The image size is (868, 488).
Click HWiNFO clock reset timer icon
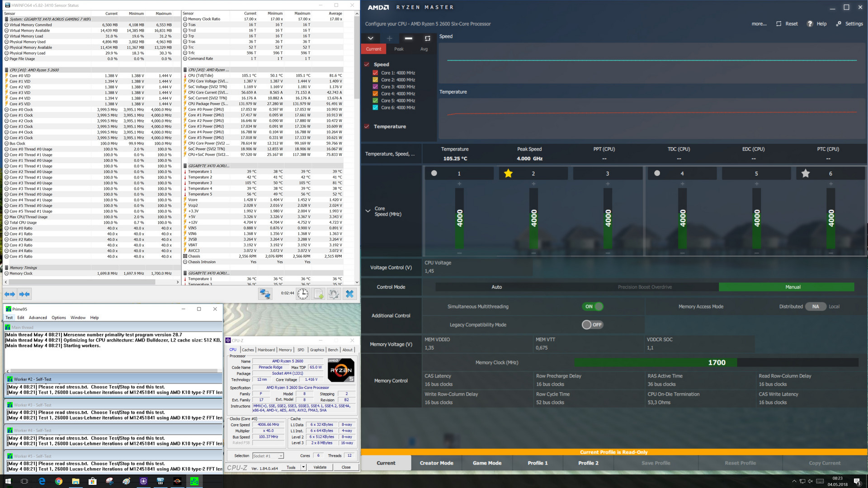point(303,294)
